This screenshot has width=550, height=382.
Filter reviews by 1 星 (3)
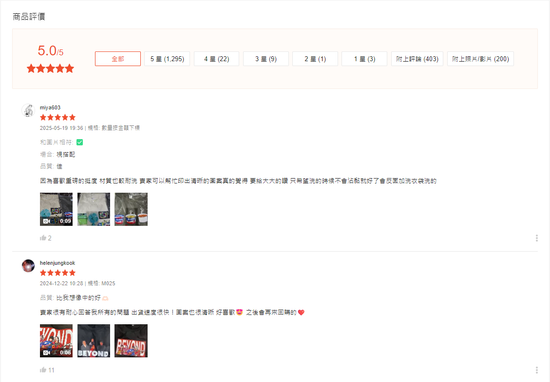(x=364, y=59)
